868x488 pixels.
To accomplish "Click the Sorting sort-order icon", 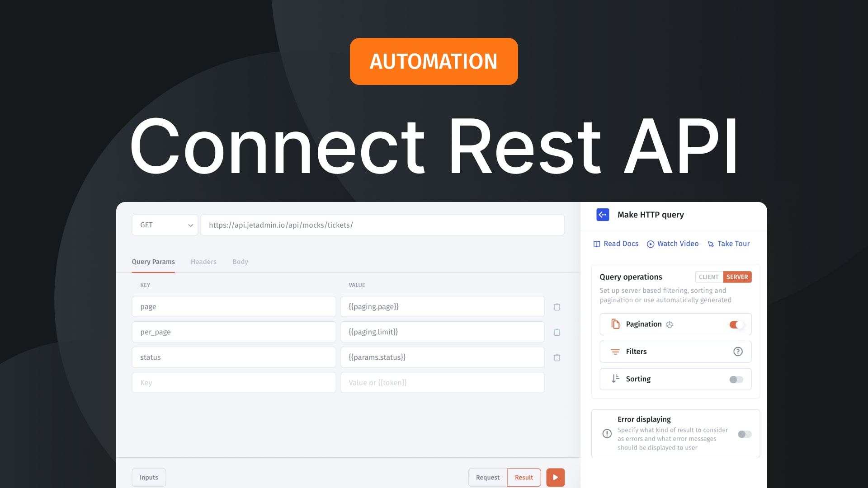I will point(615,379).
